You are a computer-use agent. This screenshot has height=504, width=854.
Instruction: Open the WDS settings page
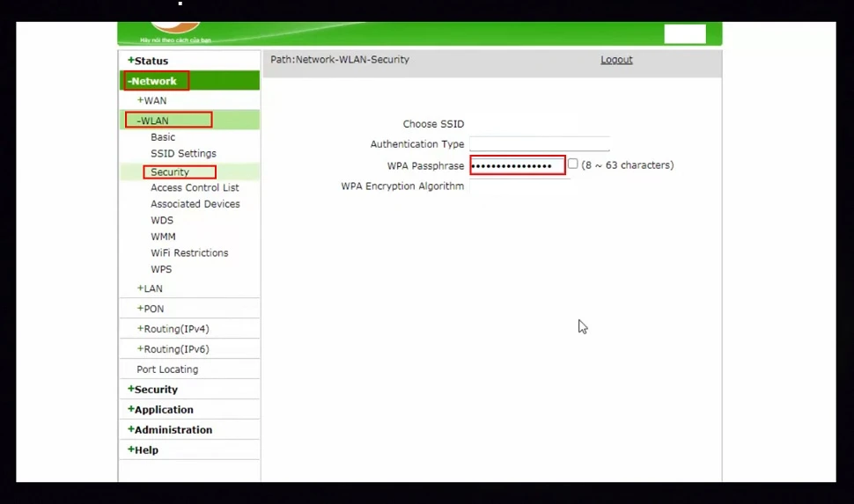pyautogui.click(x=162, y=221)
